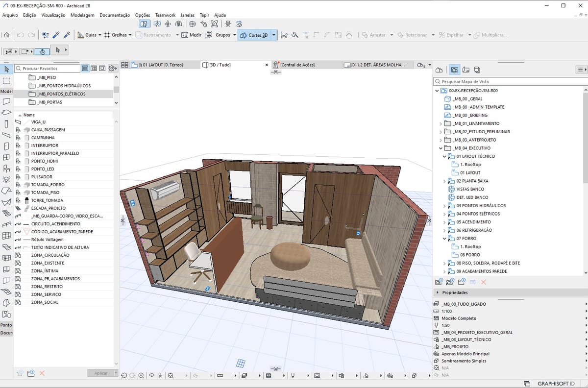The width and height of the screenshot is (588, 388).
Task: Expand the _MB_01_LEVANTAMENTO folder
Action: (441, 123)
